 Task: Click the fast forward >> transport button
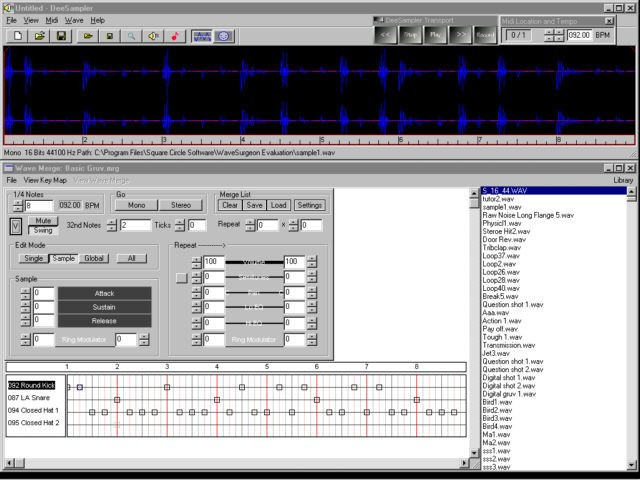point(460,36)
